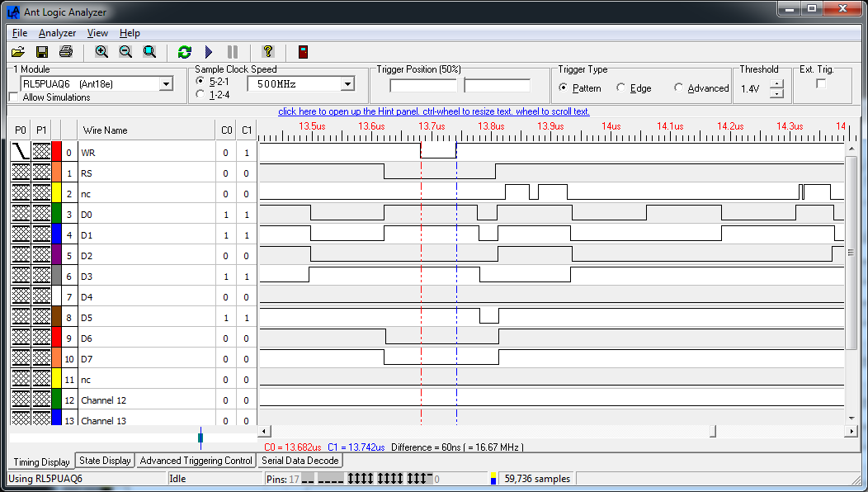
Task: Refresh the acquisition with the green arrows icon
Action: click(184, 51)
